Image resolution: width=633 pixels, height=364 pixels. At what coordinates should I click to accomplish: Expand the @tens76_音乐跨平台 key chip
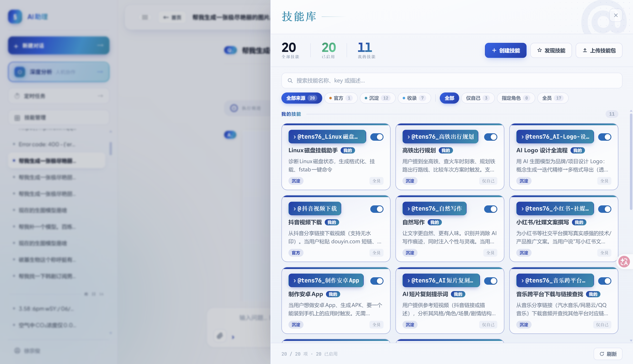coord(555,281)
